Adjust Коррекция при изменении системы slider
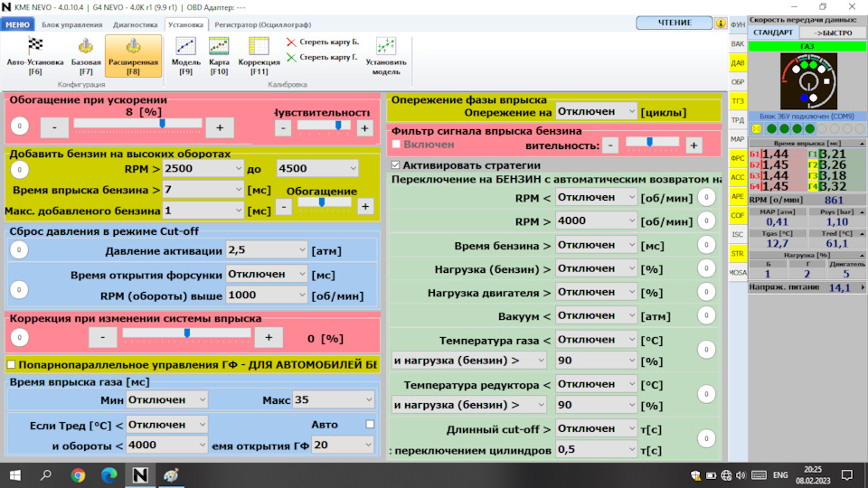Screen dimensions: 868x488 coord(186,333)
